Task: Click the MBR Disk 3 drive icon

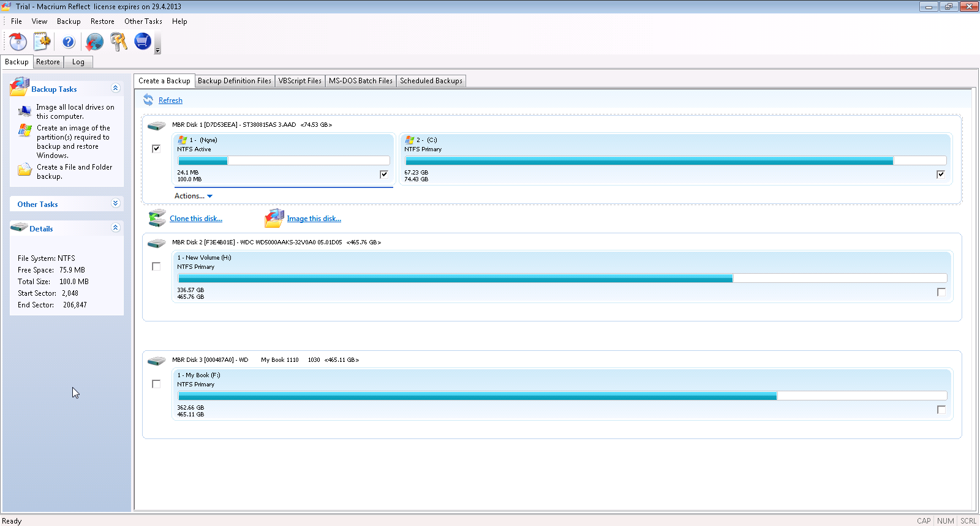Action: 157,361
